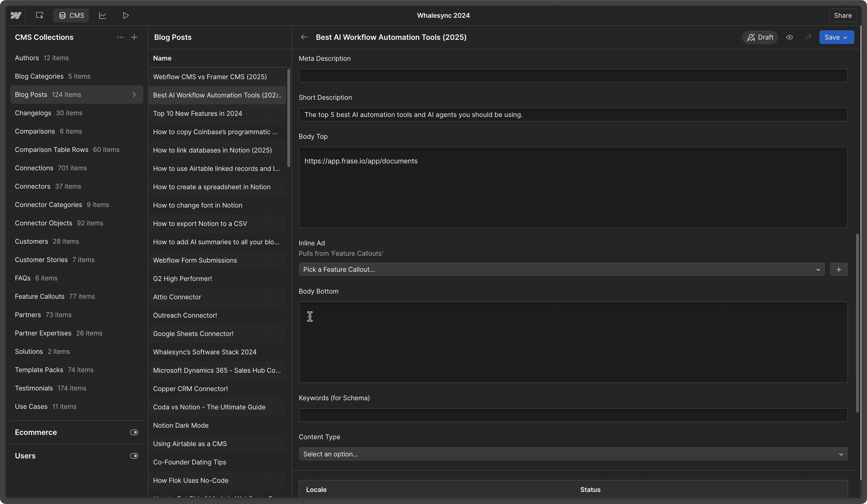Add a new CMS collection with plus icon
The width and height of the screenshot is (867, 504).
(x=134, y=37)
